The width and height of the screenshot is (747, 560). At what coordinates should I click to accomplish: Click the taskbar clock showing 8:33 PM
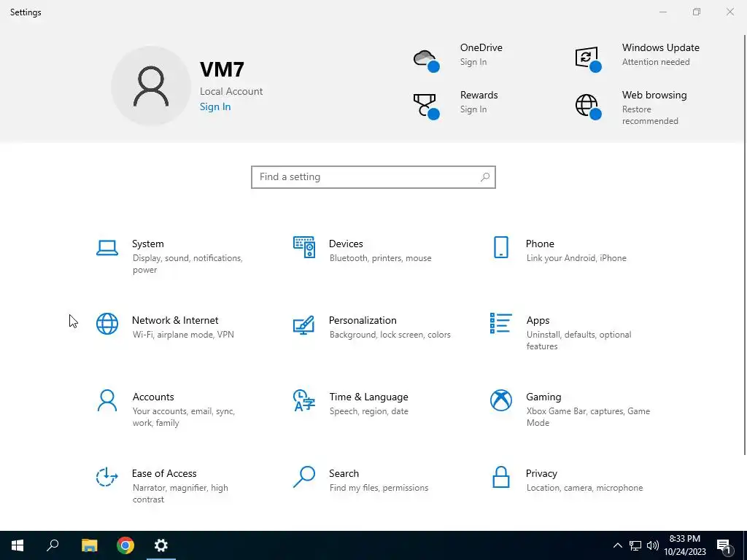pyautogui.click(x=684, y=545)
